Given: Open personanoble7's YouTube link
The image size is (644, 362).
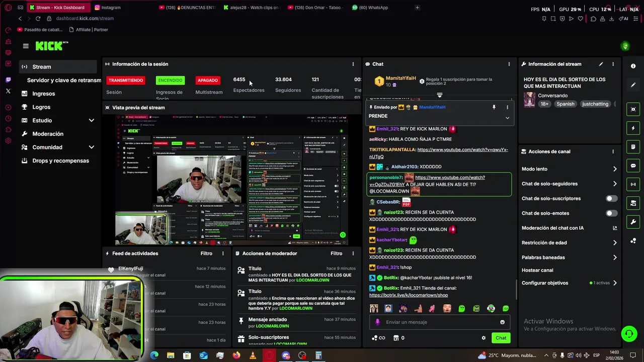Looking at the screenshot, I should [427, 180].
